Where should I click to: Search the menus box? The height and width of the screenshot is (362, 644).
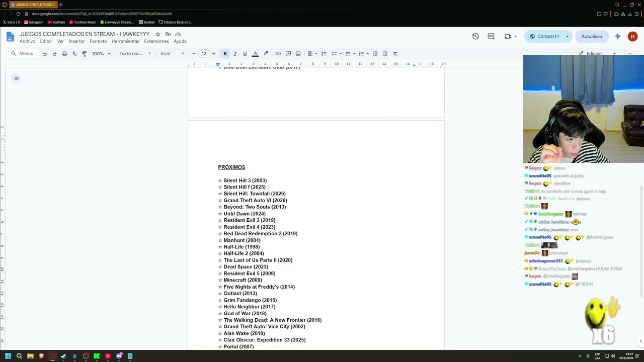point(23,54)
